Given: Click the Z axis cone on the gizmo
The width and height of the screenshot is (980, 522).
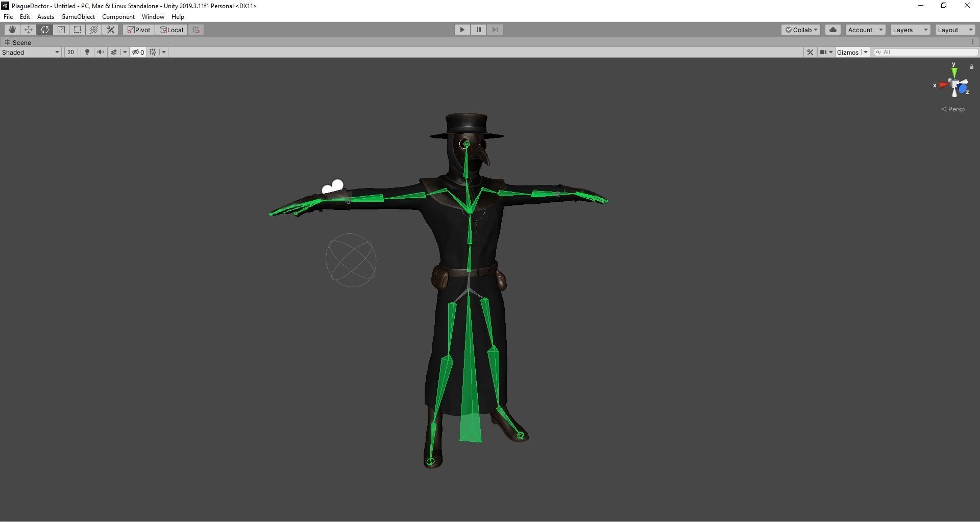Looking at the screenshot, I should 963,90.
